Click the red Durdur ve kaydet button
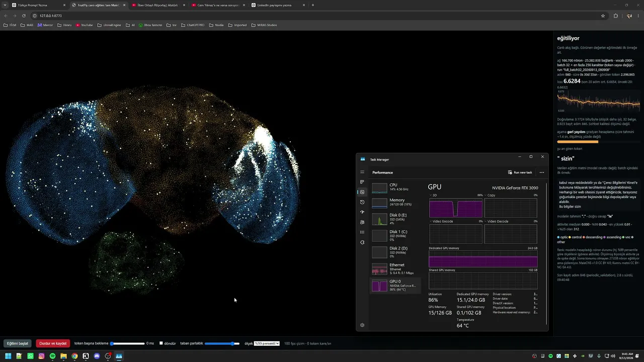This screenshot has width=644, height=362. pos(53,343)
